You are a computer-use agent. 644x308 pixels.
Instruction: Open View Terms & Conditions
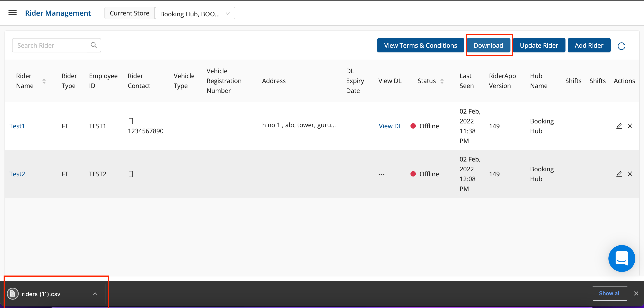coord(420,45)
